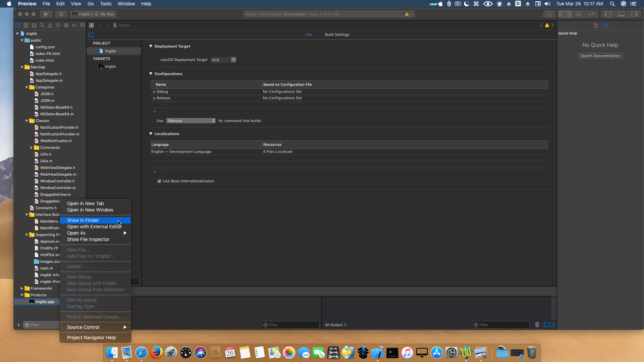Click the imgbb scheme selector
The image size is (644, 362).
pyautogui.click(x=81, y=14)
